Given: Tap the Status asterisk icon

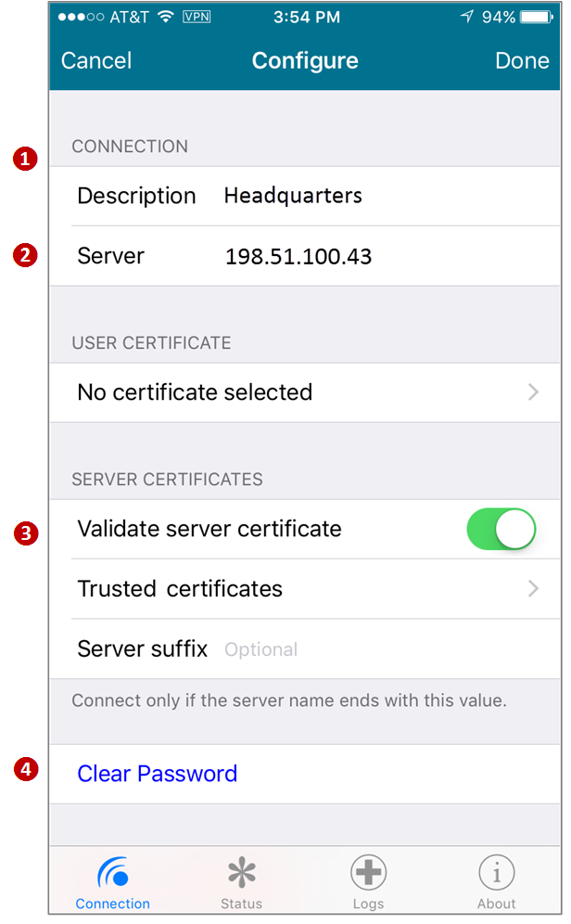Looking at the screenshot, I should [241, 872].
